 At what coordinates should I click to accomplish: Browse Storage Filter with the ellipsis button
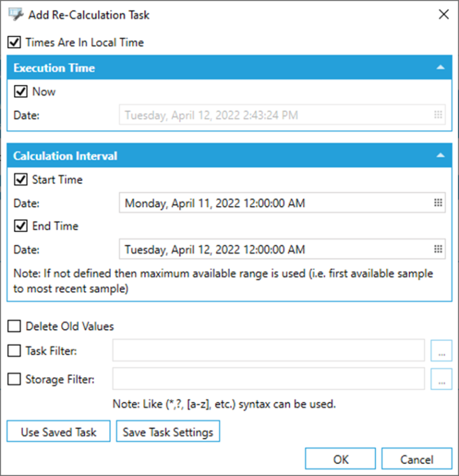(x=441, y=379)
